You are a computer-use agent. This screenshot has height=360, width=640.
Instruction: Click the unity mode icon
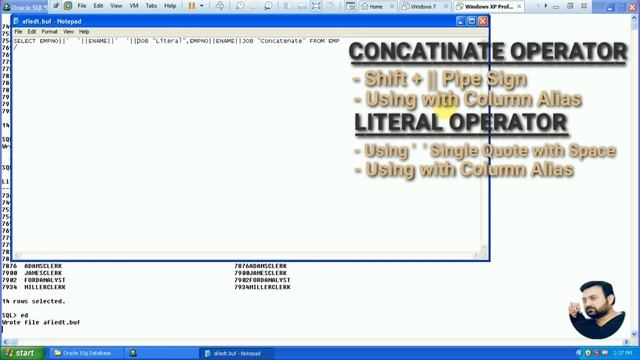(x=331, y=6)
